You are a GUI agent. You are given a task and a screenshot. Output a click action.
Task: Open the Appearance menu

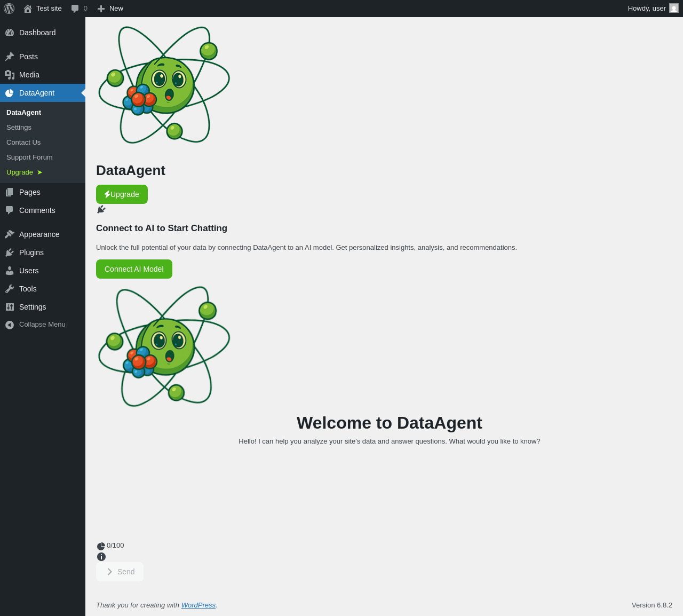pyautogui.click(x=43, y=234)
